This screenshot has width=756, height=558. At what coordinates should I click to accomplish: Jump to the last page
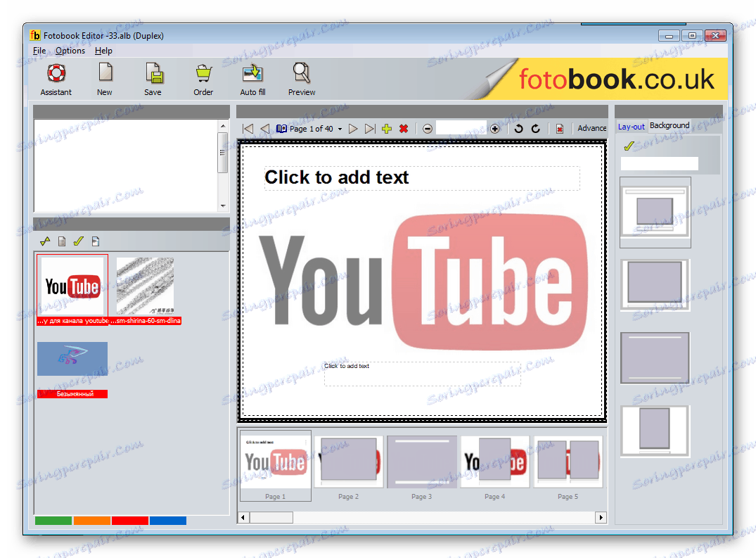click(370, 129)
